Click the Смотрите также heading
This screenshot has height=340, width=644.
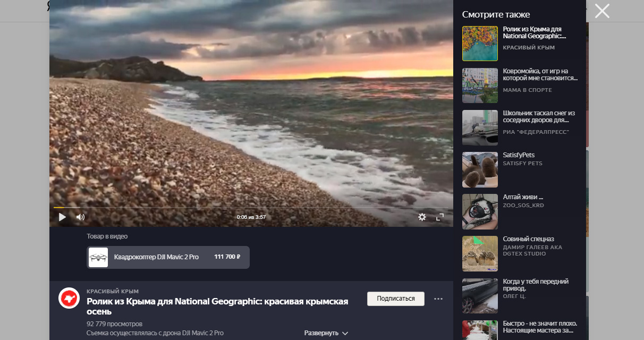[496, 14]
